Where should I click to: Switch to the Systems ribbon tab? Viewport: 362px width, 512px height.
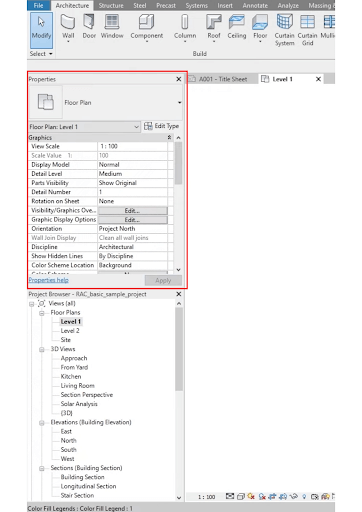pos(196,6)
